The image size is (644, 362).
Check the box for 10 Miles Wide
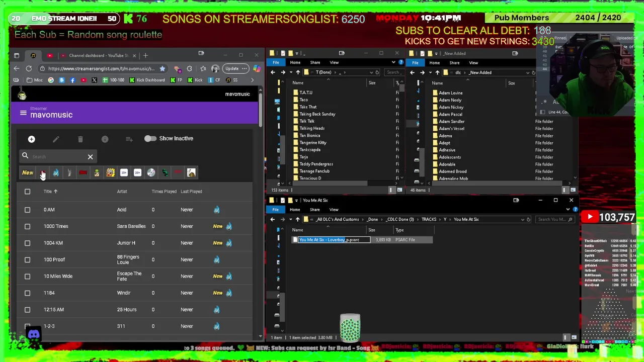click(28, 276)
